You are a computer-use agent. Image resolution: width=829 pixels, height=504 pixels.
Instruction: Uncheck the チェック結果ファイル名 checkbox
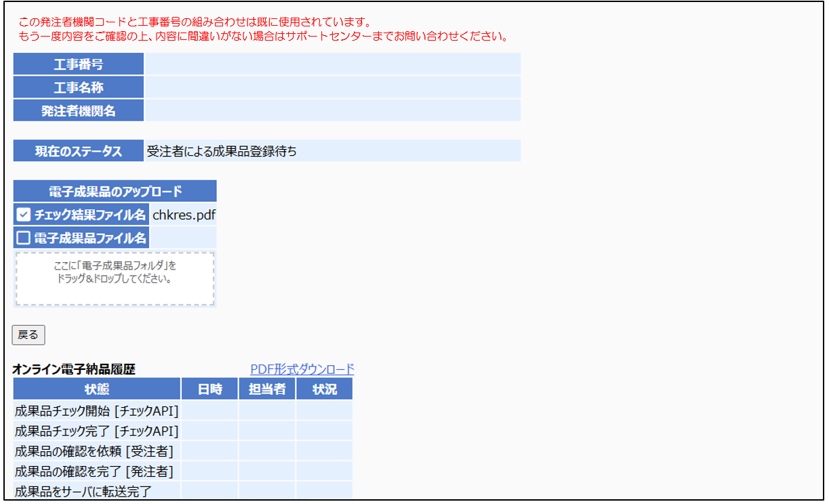24,215
